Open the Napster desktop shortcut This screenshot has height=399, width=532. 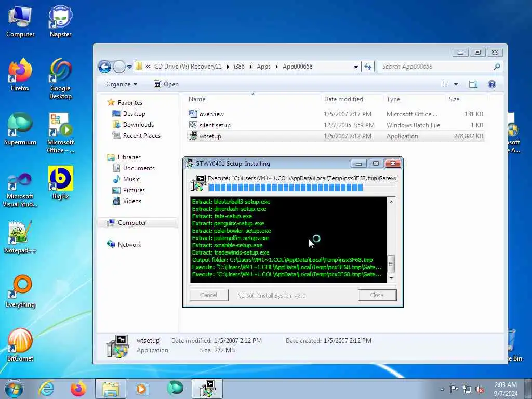(x=60, y=22)
